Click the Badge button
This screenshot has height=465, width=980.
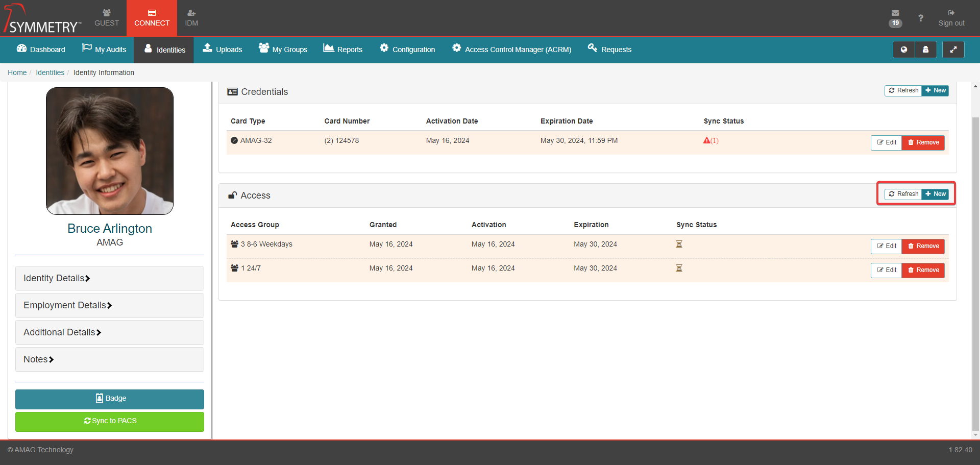coord(110,399)
